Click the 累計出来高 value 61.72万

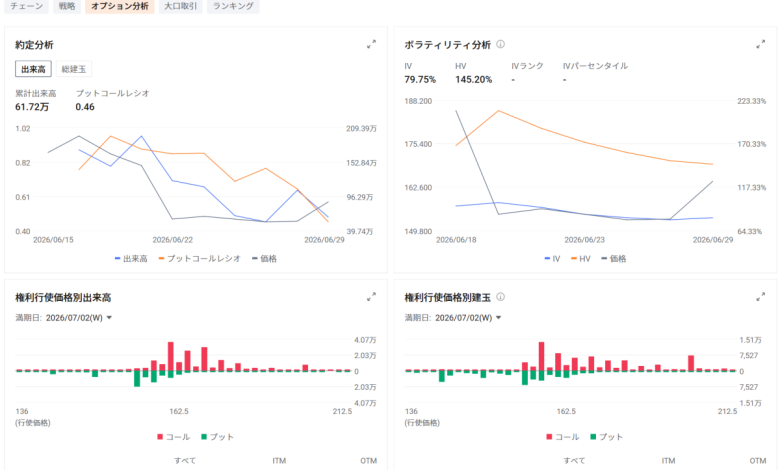[32, 107]
